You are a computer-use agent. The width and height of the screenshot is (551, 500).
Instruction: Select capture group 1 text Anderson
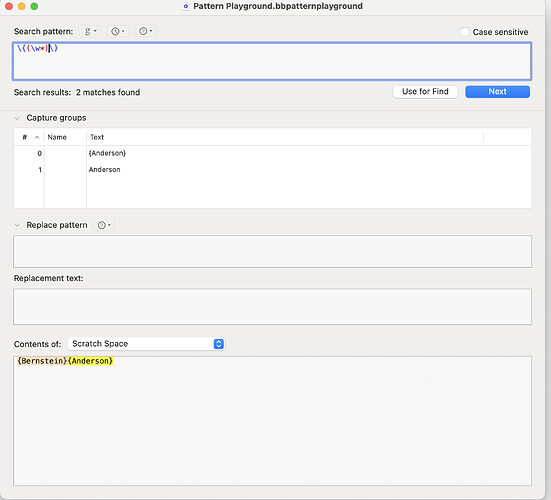tap(104, 170)
